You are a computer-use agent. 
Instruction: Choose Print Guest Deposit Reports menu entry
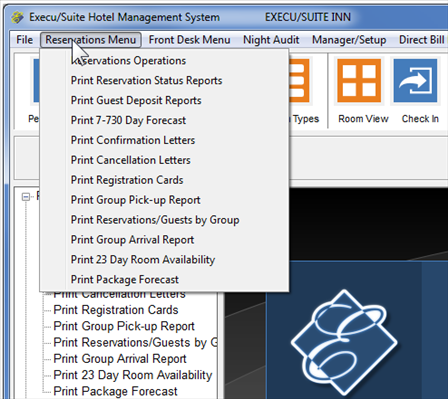pos(164,100)
